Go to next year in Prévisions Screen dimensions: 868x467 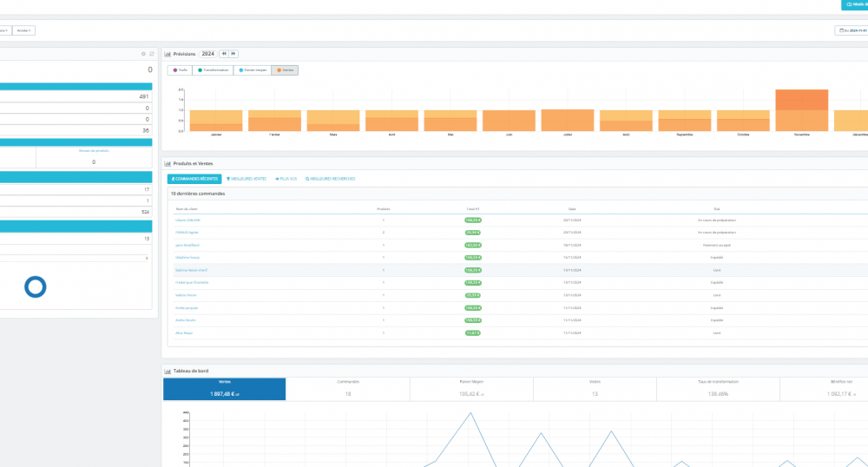(233, 54)
